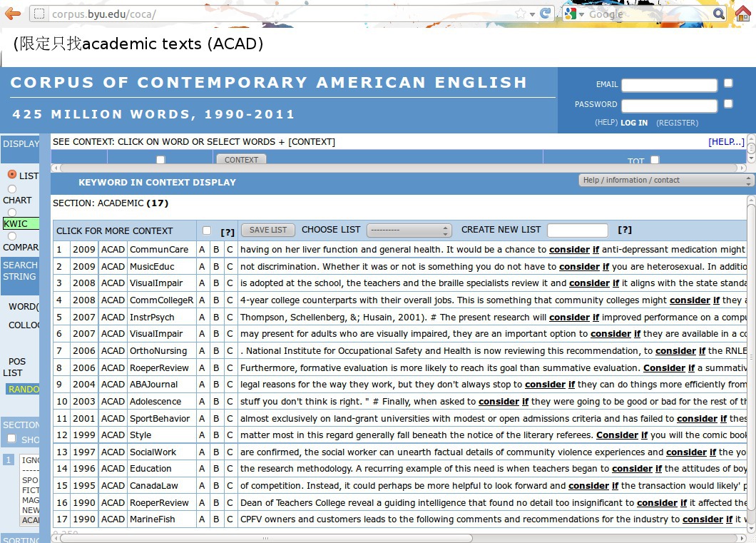This screenshot has width=756, height=543.
Task: Click 'consider if' keyword in row 1
Action: pos(574,249)
